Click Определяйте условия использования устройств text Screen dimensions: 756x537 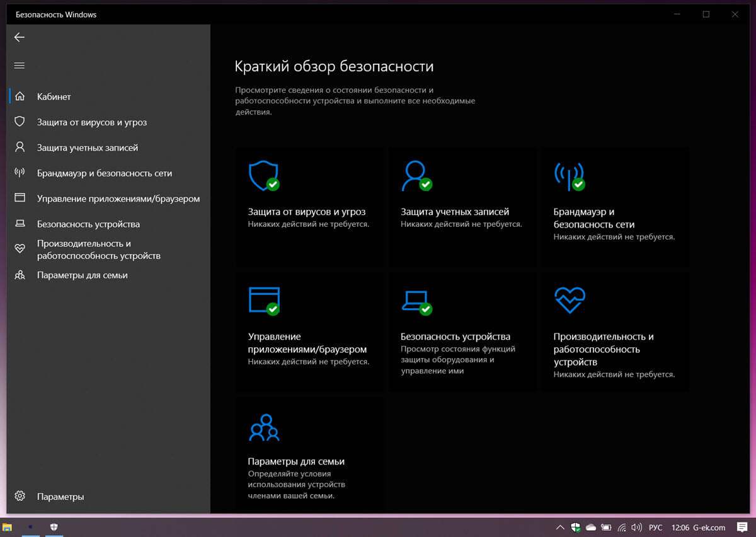[297, 485]
